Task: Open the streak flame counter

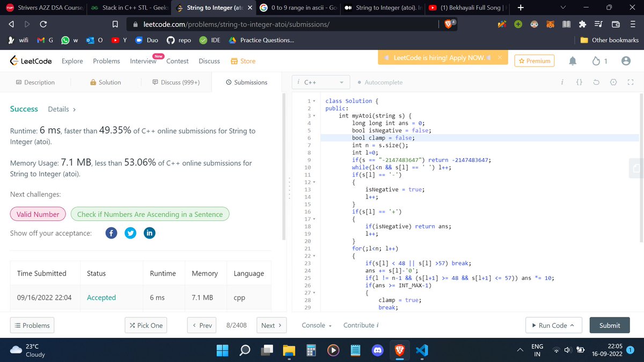Action: pyautogui.click(x=599, y=61)
